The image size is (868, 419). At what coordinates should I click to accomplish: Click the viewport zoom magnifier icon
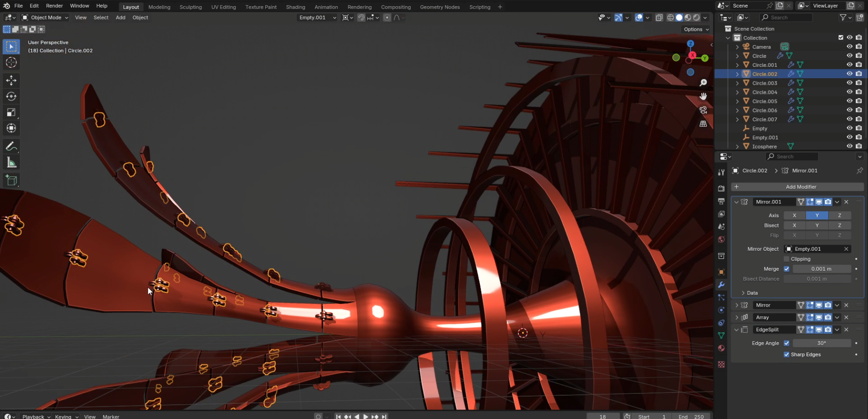tap(703, 83)
